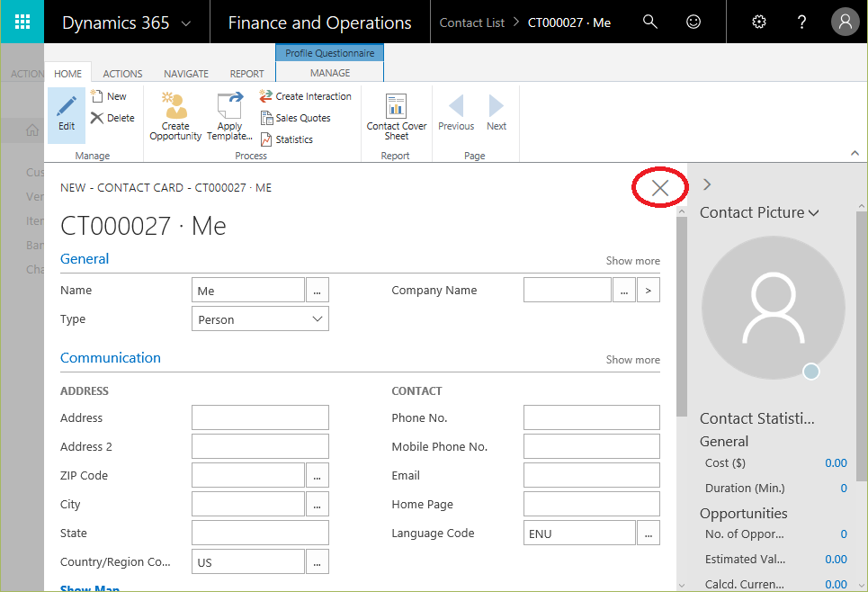868x592 pixels.
Task: Collapse the FactBox pane chevron
Action: (707, 184)
